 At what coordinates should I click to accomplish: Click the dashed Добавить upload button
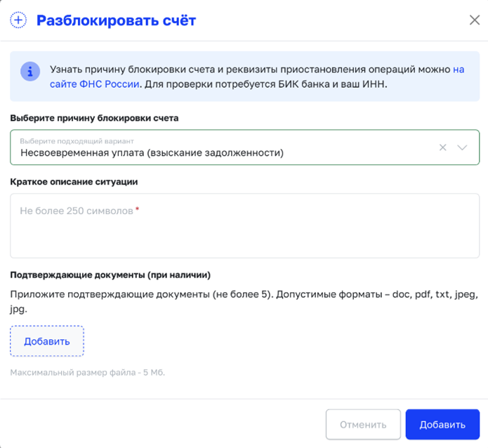[x=47, y=341]
